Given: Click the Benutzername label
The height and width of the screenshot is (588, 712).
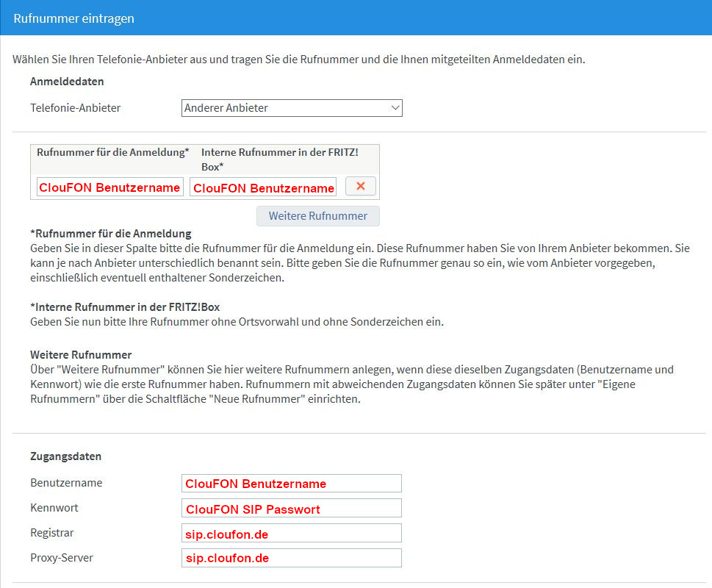Looking at the screenshot, I should (66, 483).
